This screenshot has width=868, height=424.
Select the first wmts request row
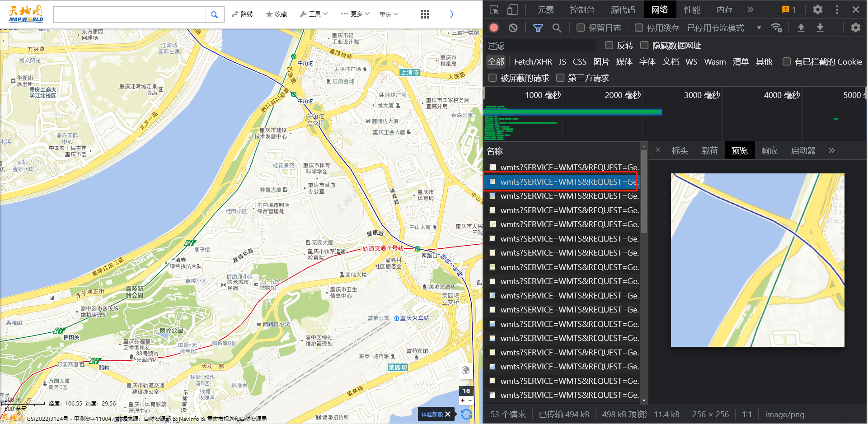563,168
